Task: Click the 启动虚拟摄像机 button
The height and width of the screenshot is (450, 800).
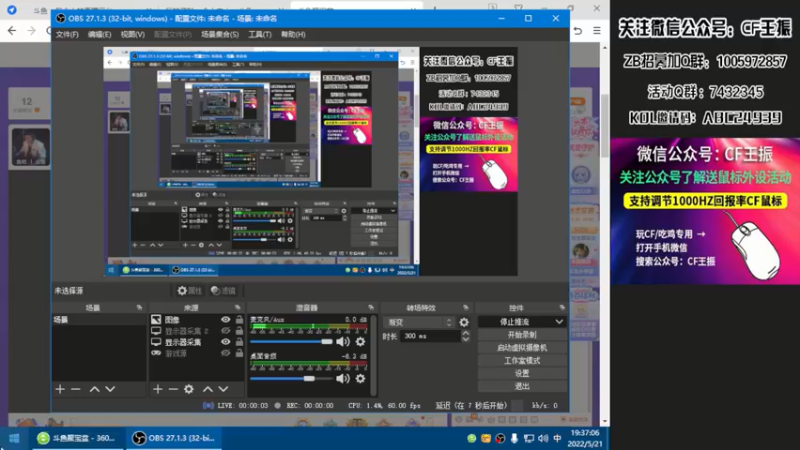Action: coord(522,347)
